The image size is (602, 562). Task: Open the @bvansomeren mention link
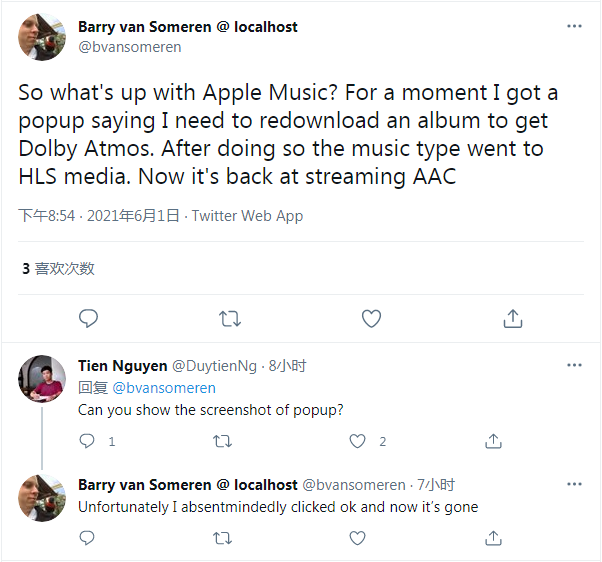click(x=163, y=388)
